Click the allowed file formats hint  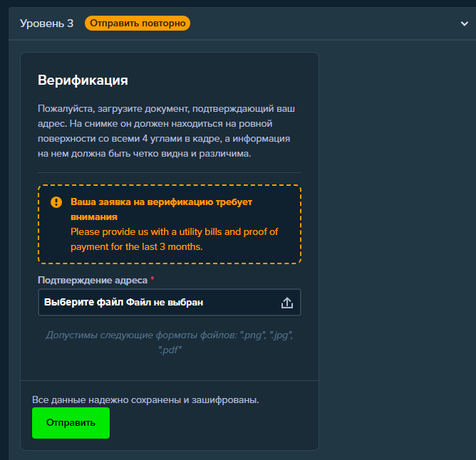[x=170, y=343]
